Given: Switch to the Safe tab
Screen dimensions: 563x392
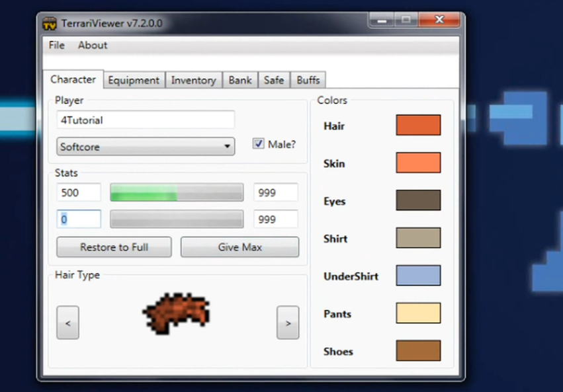Looking at the screenshot, I should (274, 80).
